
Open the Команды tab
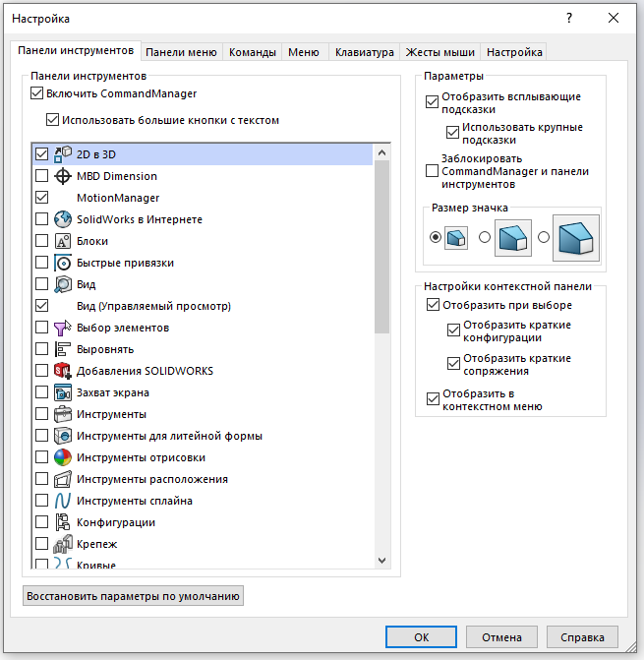tap(253, 52)
